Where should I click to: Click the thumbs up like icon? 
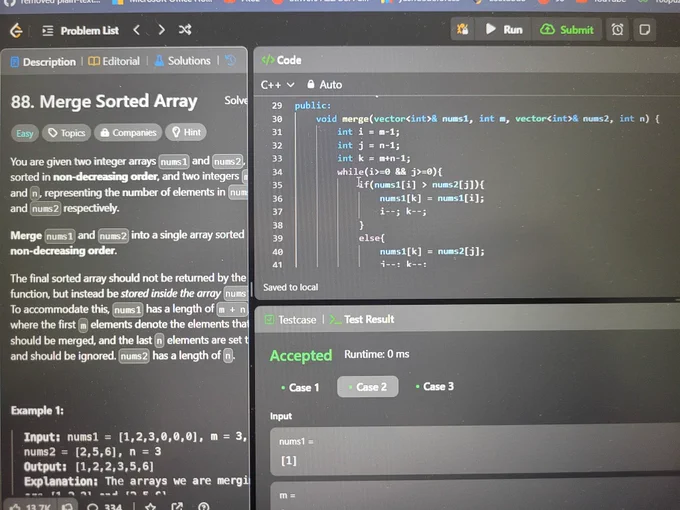pos(16,507)
